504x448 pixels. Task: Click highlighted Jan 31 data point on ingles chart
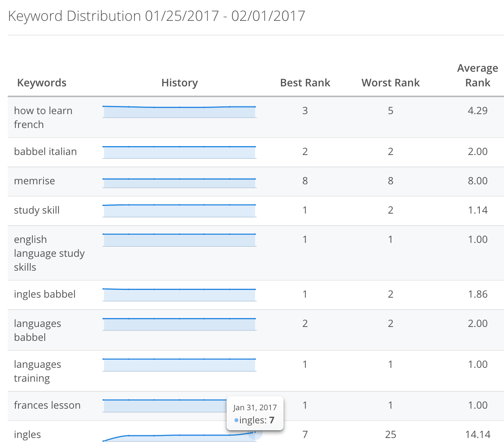tap(255, 432)
